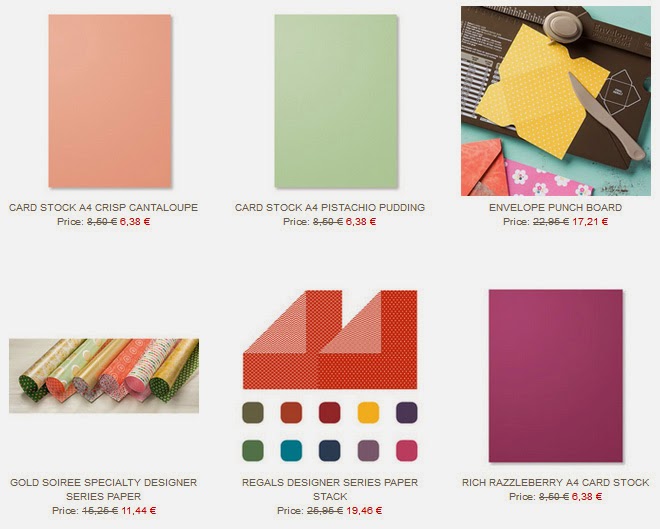
Task: Click the Card Stock A4 Crisp Cantaloupe title
Action: click(x=104, y=207)
